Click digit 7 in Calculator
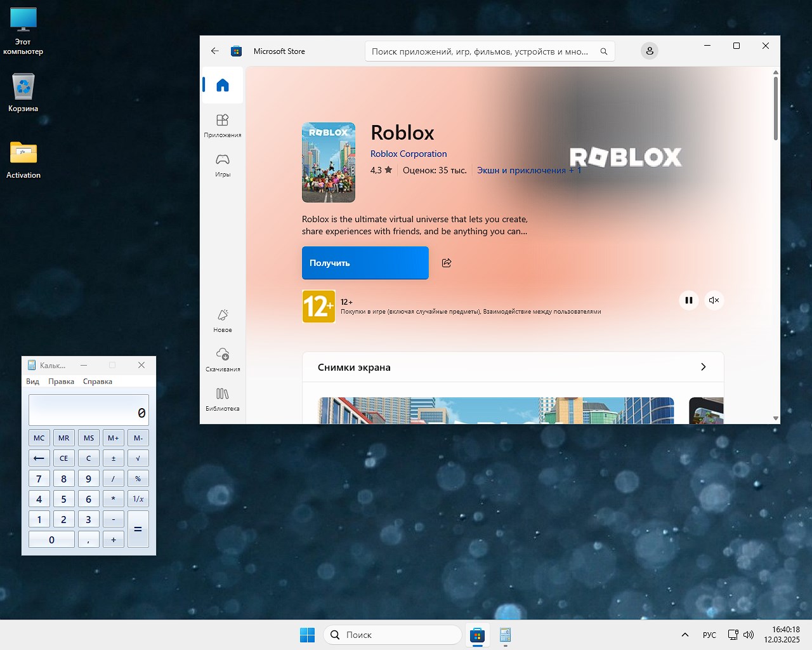The width and height of the screenshot is (812, 650). click(39, 479)
